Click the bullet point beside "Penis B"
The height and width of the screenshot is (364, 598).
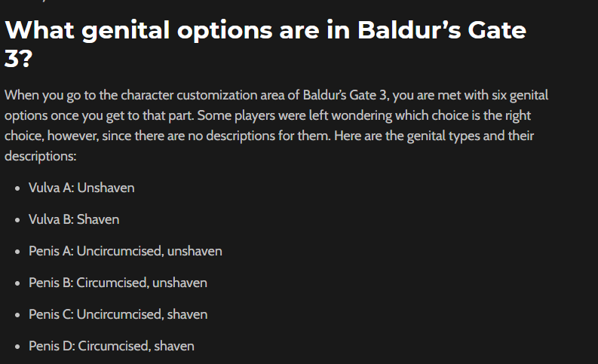click(17, 283)
